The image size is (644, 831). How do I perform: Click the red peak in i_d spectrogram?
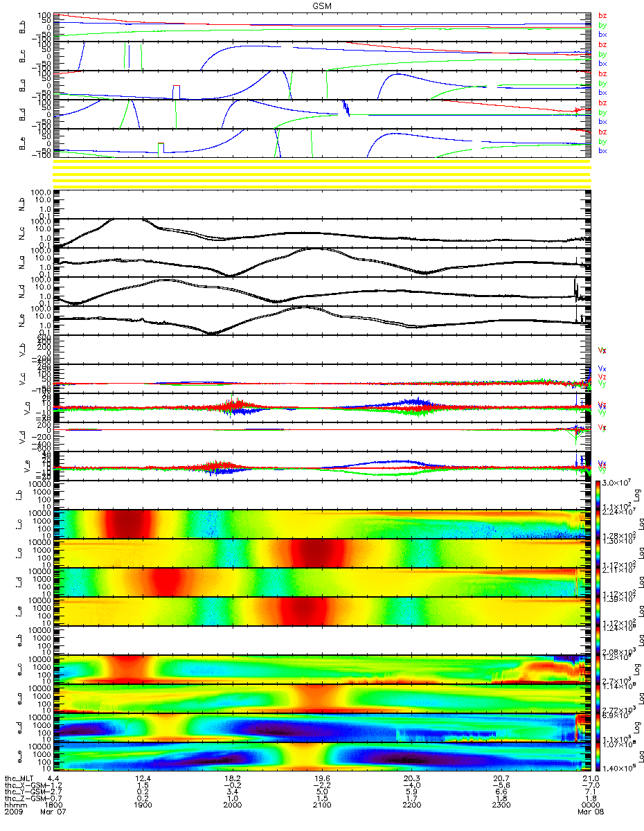(x=165, y=582)
